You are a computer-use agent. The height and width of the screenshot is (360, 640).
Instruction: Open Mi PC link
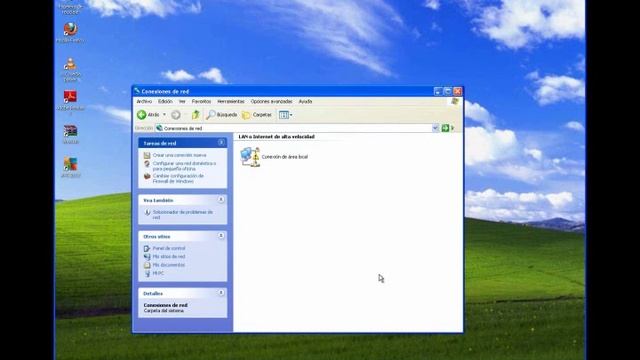pos(158,273)
